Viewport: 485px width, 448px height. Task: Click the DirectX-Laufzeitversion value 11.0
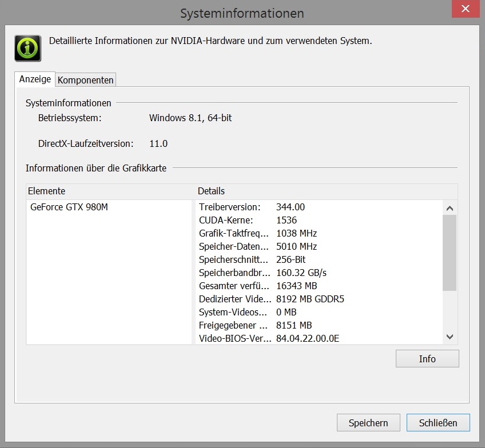(158, 143)
